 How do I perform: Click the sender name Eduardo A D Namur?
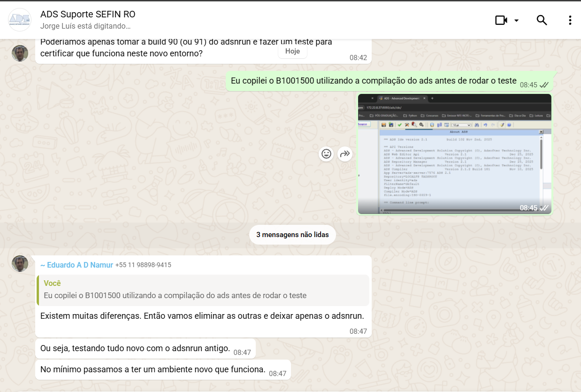tap(76, 265)
